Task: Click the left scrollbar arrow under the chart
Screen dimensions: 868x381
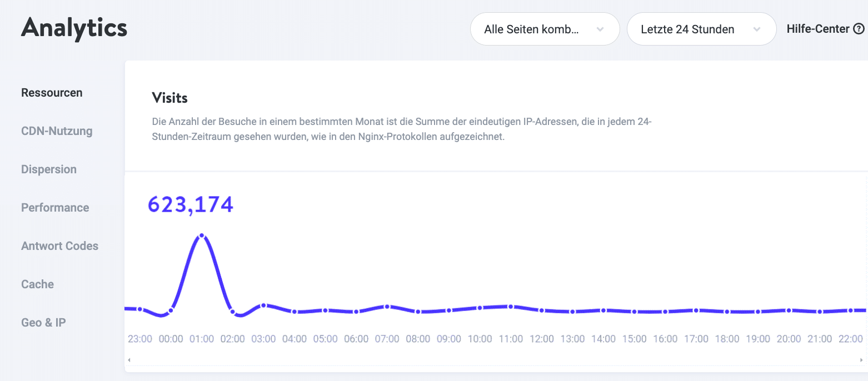Action: [x=129, y=359]
